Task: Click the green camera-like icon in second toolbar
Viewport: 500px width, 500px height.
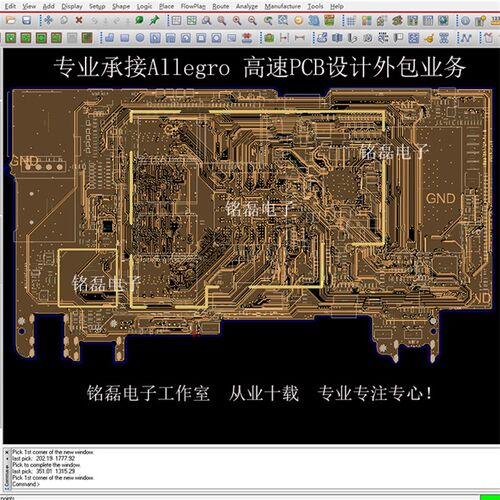Action: pyautogui.click(x=269, y=38)
